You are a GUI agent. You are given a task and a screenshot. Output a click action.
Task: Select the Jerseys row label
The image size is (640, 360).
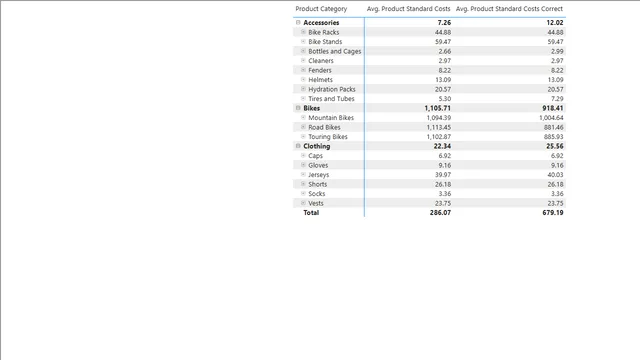[x=319, y=175]
